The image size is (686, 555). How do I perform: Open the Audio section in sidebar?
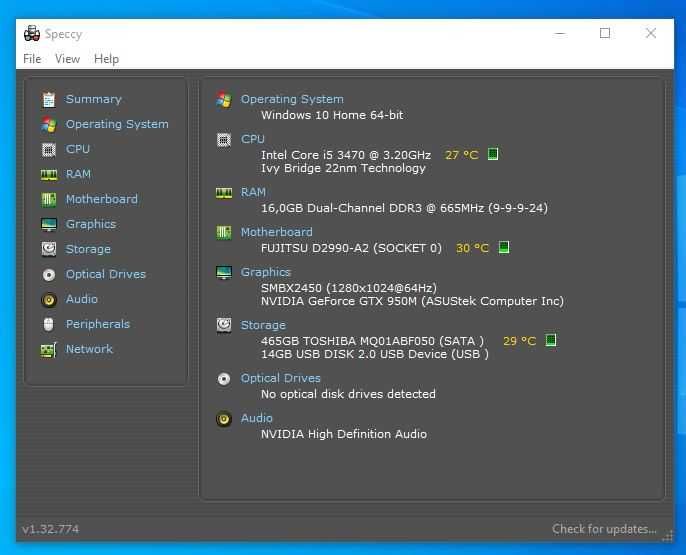(x=81, y=299)
